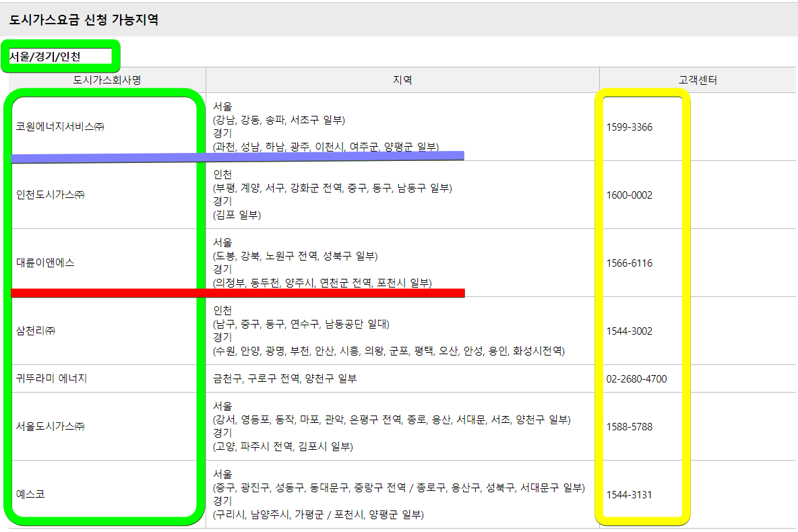Select company name 예스코
Viewport: 798px width, 532px height.
[30, 494]
